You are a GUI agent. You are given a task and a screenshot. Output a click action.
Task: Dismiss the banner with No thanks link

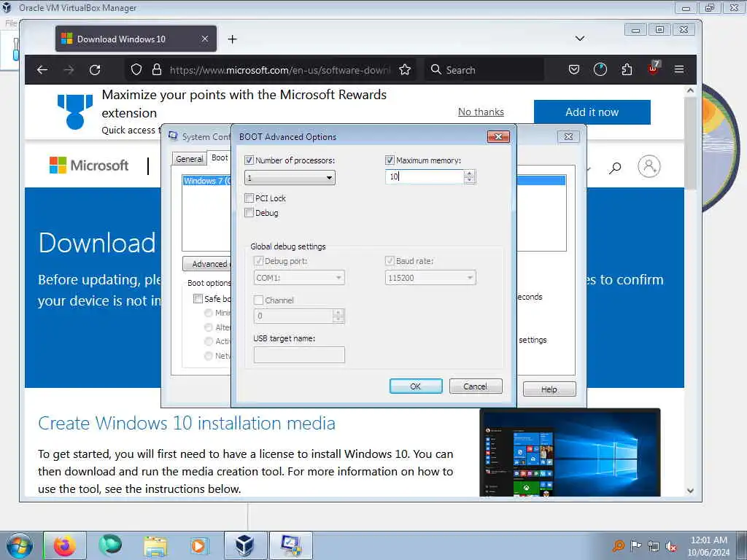pos(481,112)
